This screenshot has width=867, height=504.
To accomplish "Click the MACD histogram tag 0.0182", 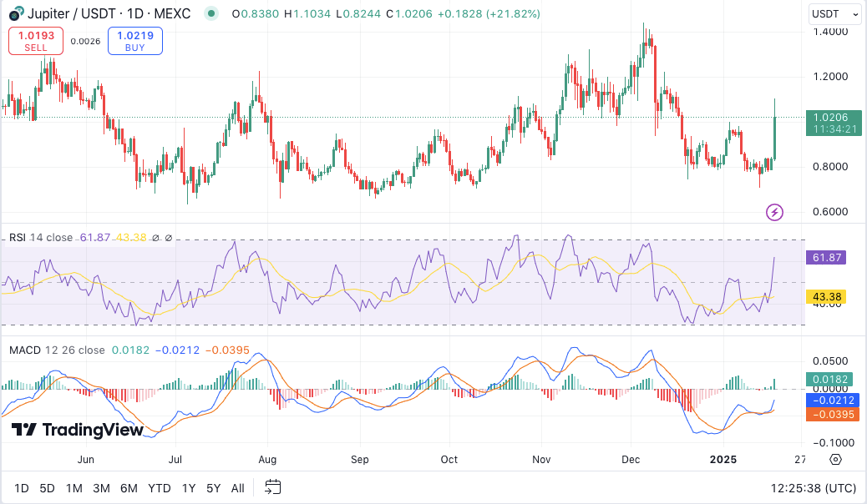I will [829, 379].
